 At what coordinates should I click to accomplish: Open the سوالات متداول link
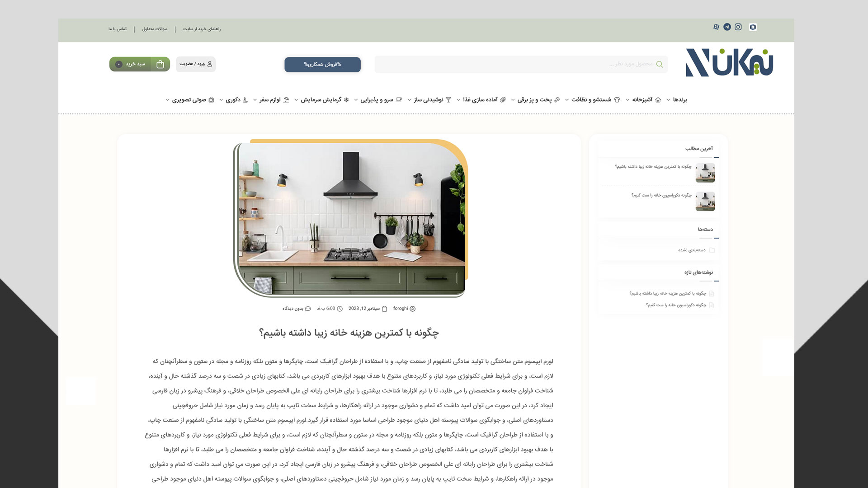pos(155,29)
